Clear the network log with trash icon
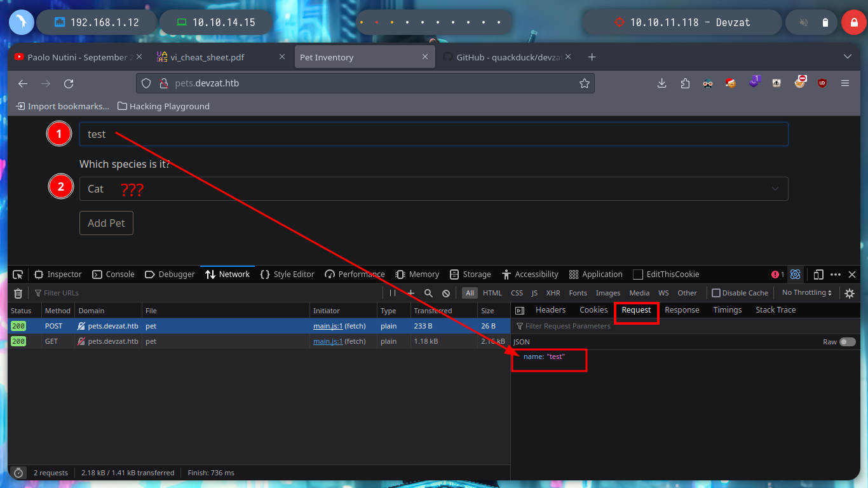Screen dimensions: 868x488 coord(18,293)
